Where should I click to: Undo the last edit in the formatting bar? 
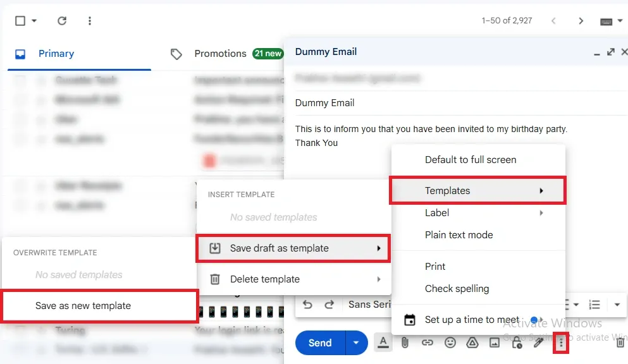[x=307, y=305]
